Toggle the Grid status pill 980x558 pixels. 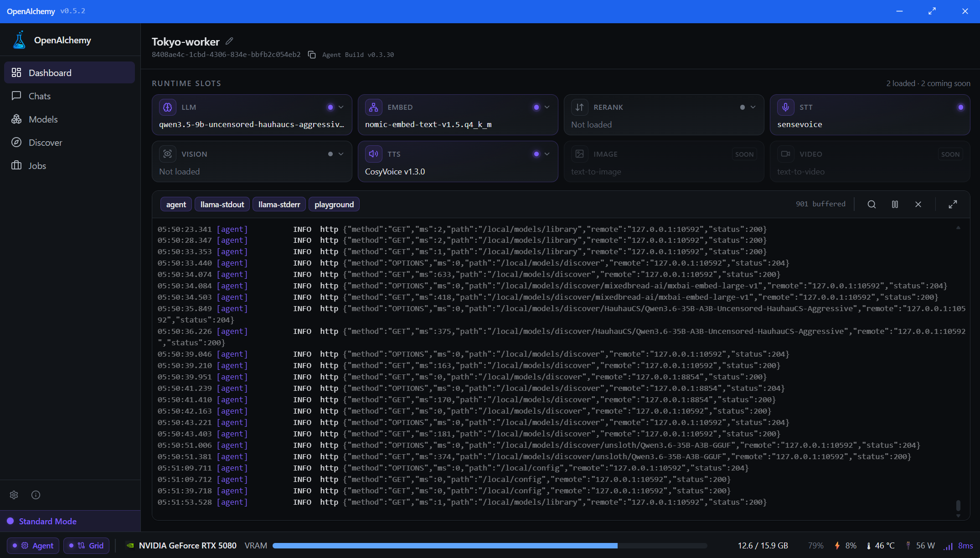click(87, 545)
